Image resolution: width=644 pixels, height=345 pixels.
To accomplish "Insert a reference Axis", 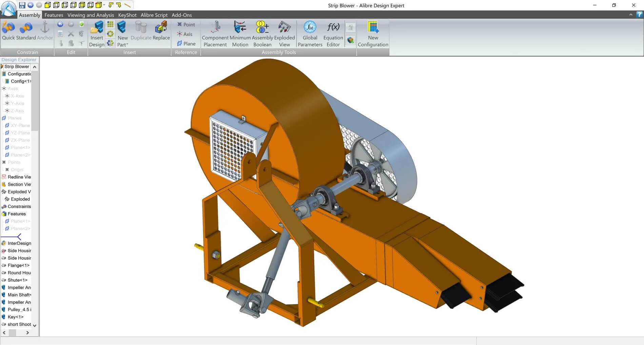I will coord(185,34).
